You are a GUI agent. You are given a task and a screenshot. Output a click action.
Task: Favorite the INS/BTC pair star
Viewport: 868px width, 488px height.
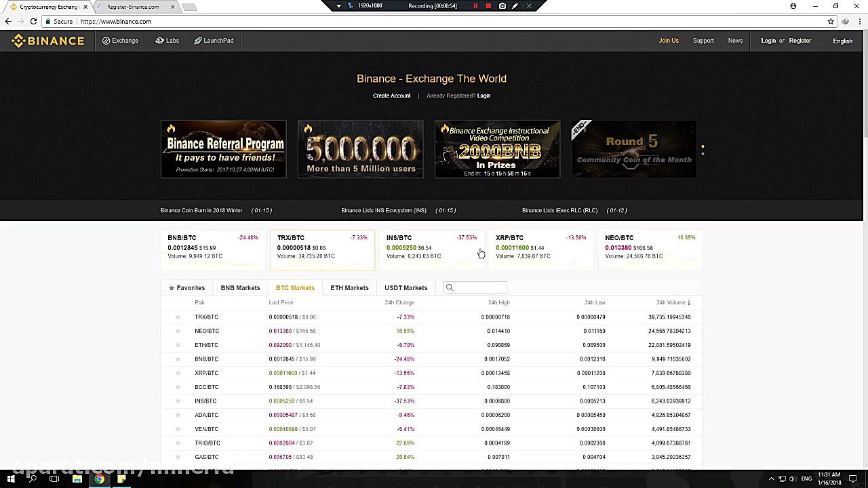[178, 401]
